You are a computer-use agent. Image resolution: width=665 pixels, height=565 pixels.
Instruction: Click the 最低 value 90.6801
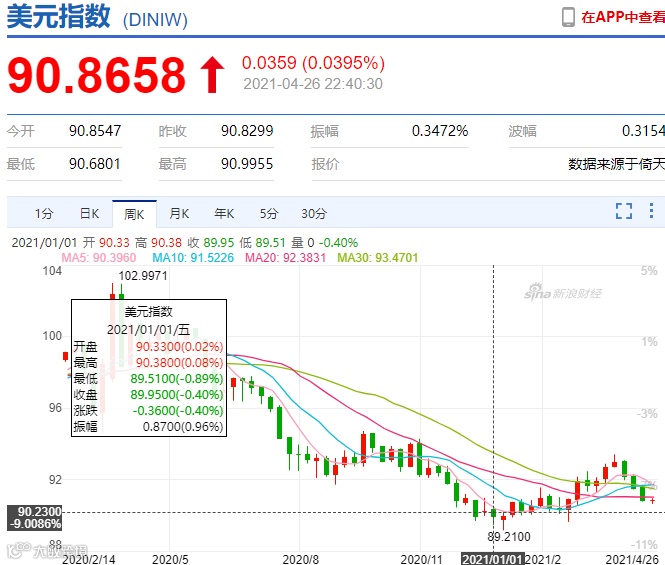95,164
